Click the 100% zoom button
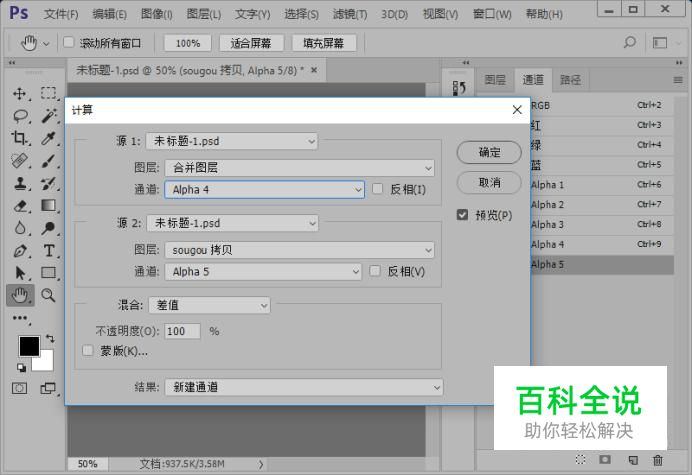The height and width of the screenshot is (475, 692). click(x=188, y=43)
